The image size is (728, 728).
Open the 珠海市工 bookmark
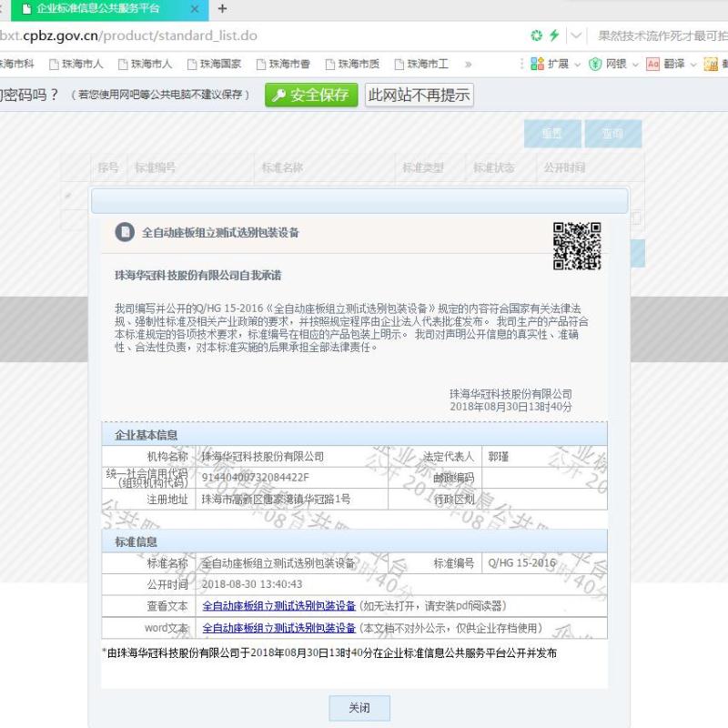[x=422, y=64]
